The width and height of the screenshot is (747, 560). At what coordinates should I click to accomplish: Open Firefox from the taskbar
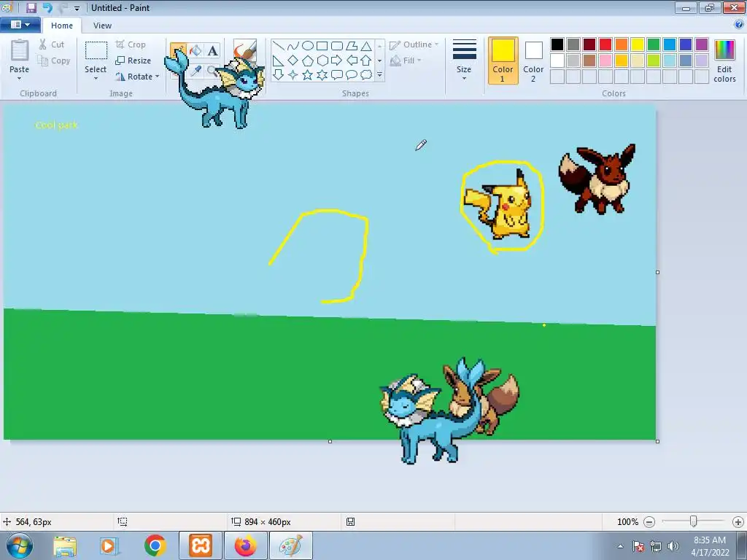pyautogui.click(x=245, y=545)
